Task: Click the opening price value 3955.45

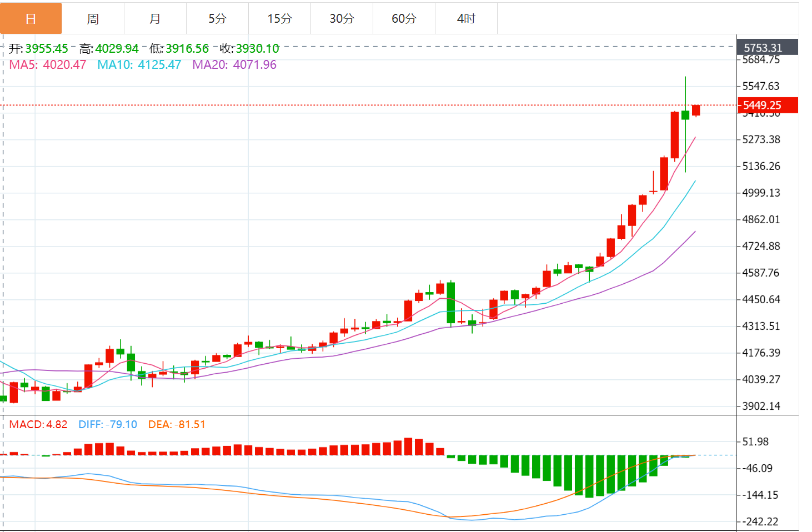Action: [47, 49]
